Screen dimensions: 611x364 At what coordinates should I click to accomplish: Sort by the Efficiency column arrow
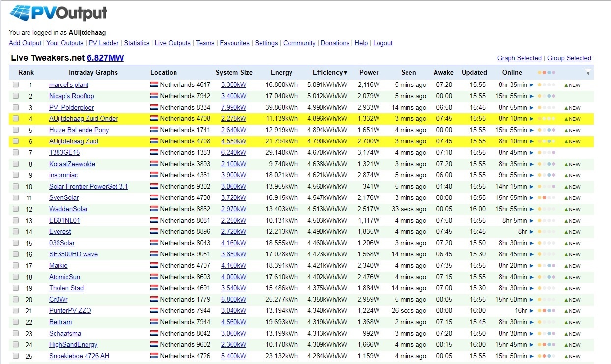tap(346, 73)
